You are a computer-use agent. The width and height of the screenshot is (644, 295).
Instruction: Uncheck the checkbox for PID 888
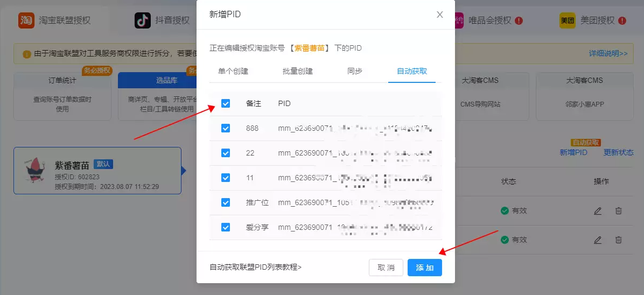(226, 128)
